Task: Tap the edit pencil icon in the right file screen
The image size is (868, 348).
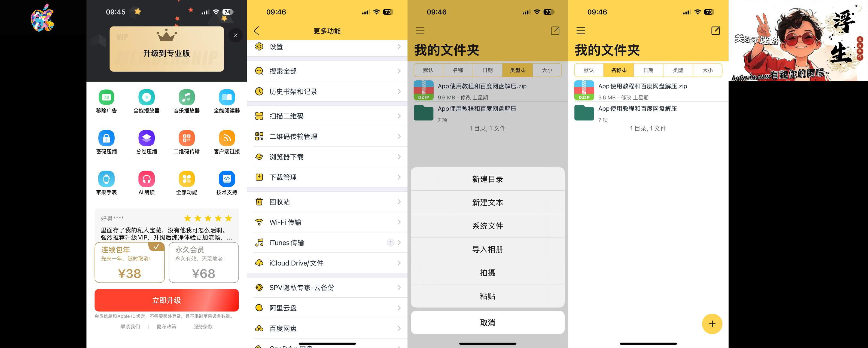Action: coord(715,31)
